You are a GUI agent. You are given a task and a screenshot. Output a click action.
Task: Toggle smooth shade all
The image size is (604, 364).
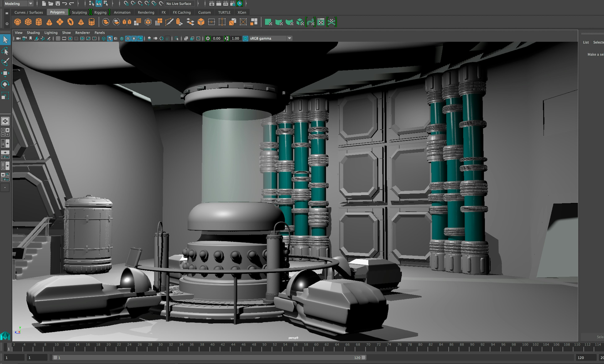tap(110, 39)
